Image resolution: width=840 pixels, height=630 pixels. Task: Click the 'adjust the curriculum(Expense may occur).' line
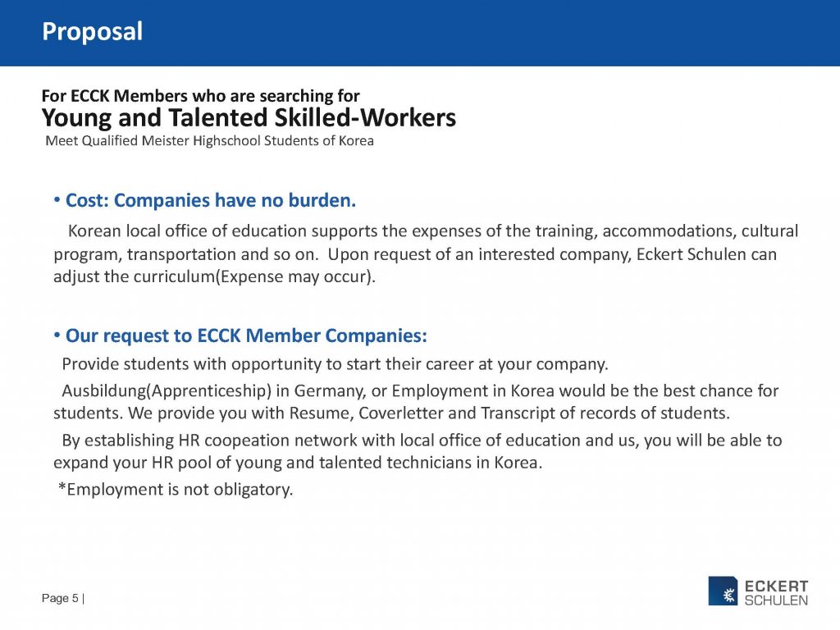coord(214,276)
